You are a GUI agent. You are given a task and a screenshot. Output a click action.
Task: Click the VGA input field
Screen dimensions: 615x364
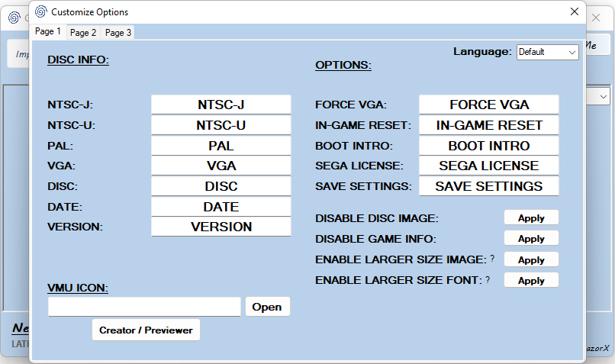[x=221, y=166]
